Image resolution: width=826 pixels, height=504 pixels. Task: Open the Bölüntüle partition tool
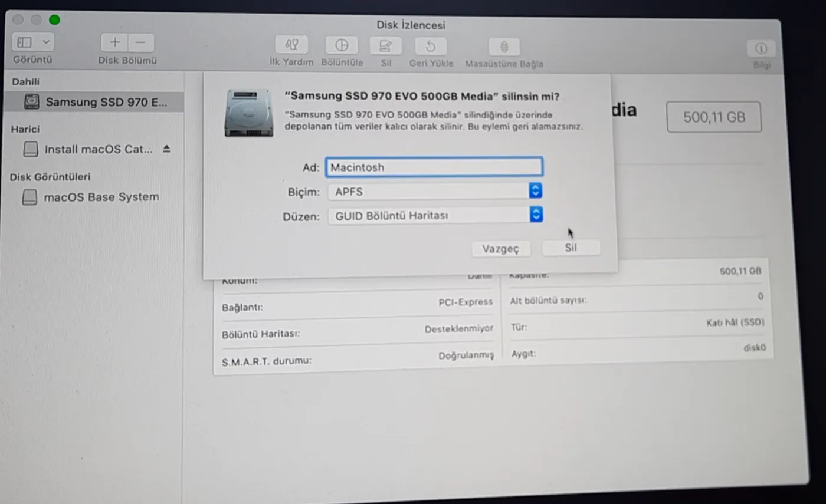click(x=342, y=45)
